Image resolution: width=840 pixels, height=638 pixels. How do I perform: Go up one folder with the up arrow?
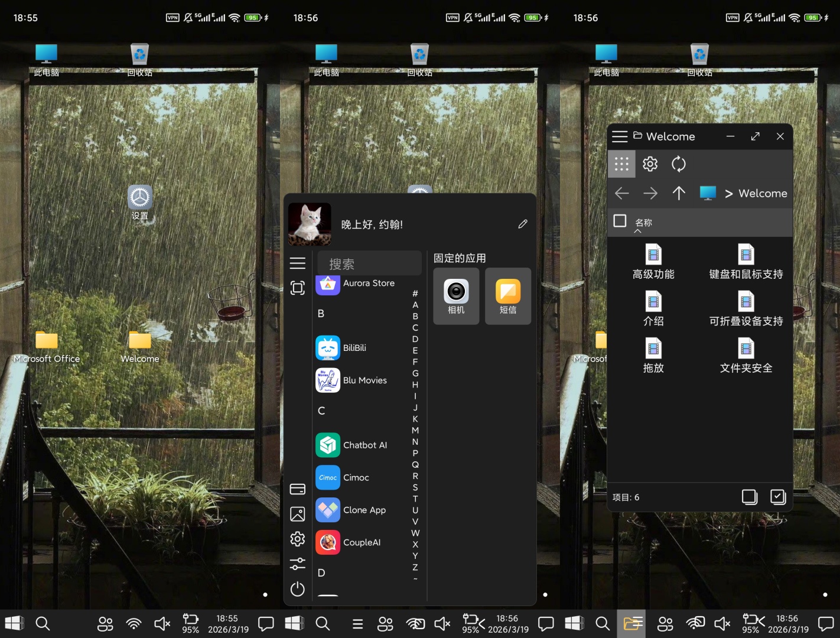(x=679, y=193)
